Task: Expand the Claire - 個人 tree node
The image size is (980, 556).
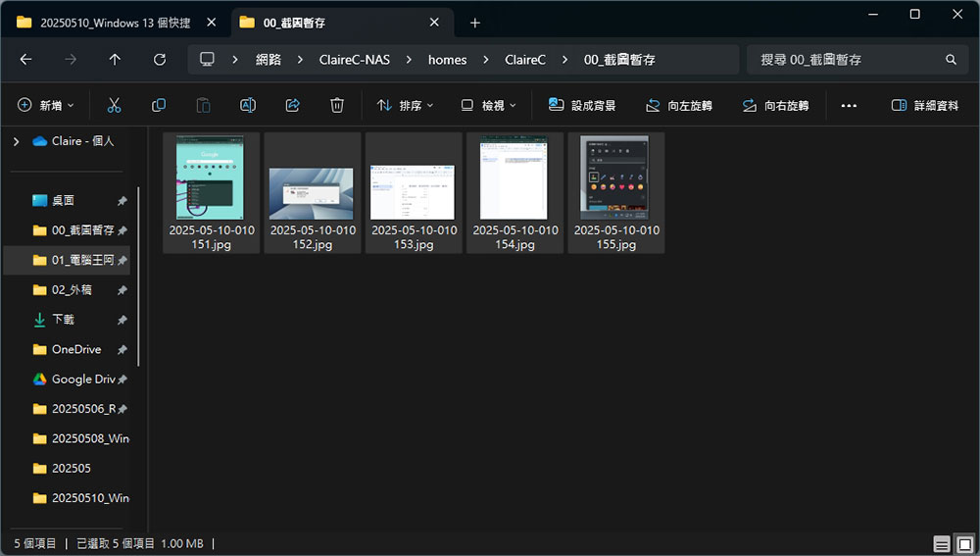Action: click(17, 141)
